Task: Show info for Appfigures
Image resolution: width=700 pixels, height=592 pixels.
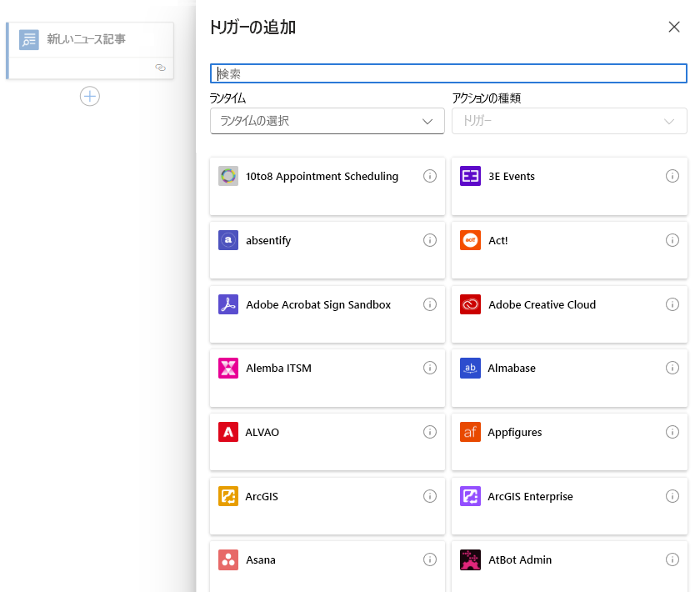Action: pyautogui.click(x=672, y=432)
